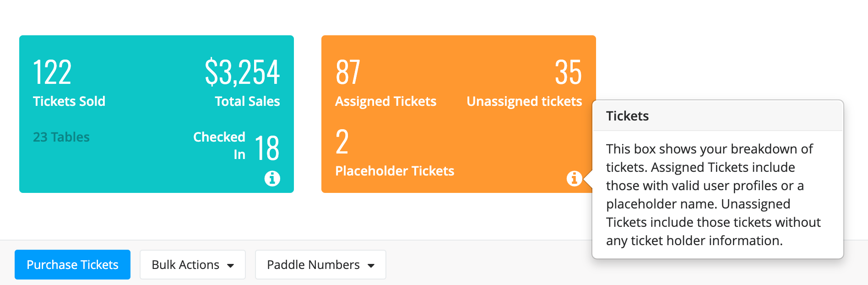
Task: Click the Purchase Tickets button
Action: point(72,264)
